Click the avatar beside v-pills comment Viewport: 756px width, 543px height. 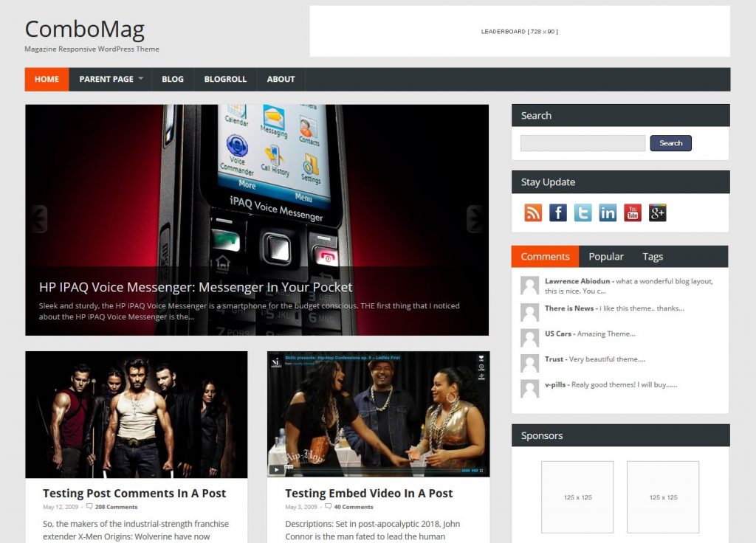coord(529,389)
